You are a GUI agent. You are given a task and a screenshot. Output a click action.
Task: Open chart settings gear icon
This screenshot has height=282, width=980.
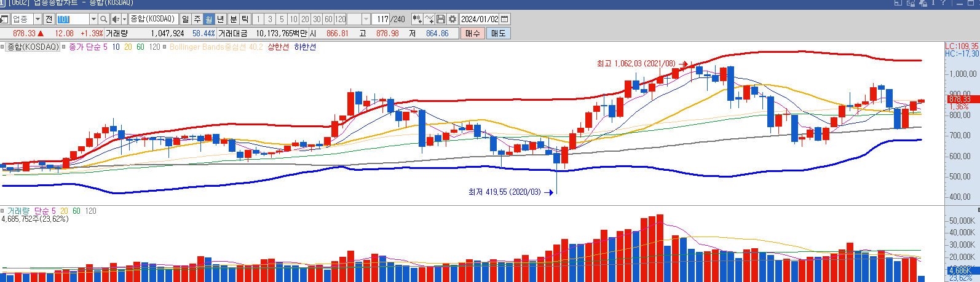(x=452, y=19)
